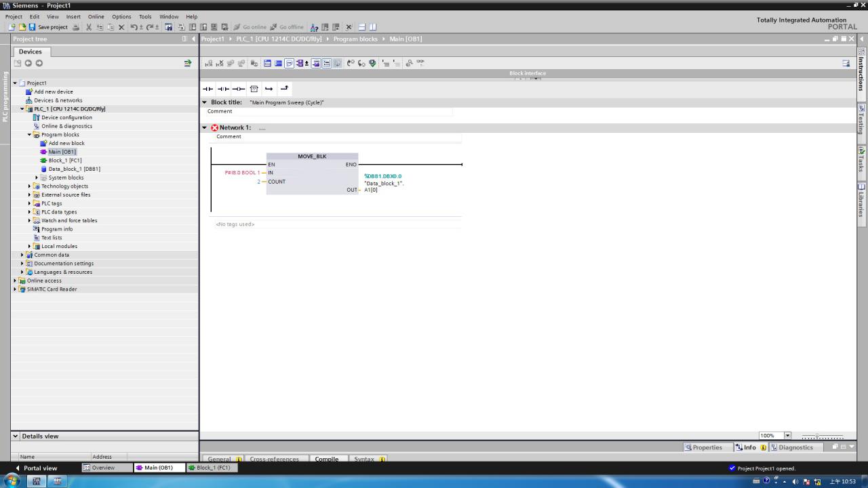Collapse Network 1 section

tap(205, 127)
